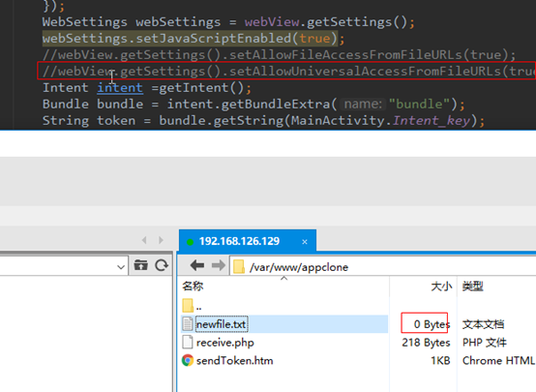
Task: Select the receive.php file
Action: pos(224,343)
